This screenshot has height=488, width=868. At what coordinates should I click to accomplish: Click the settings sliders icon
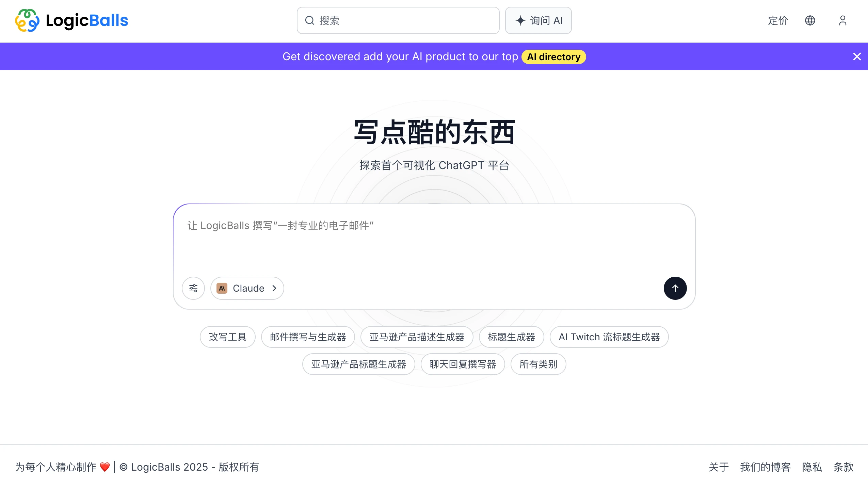click(x=193, y=288)
